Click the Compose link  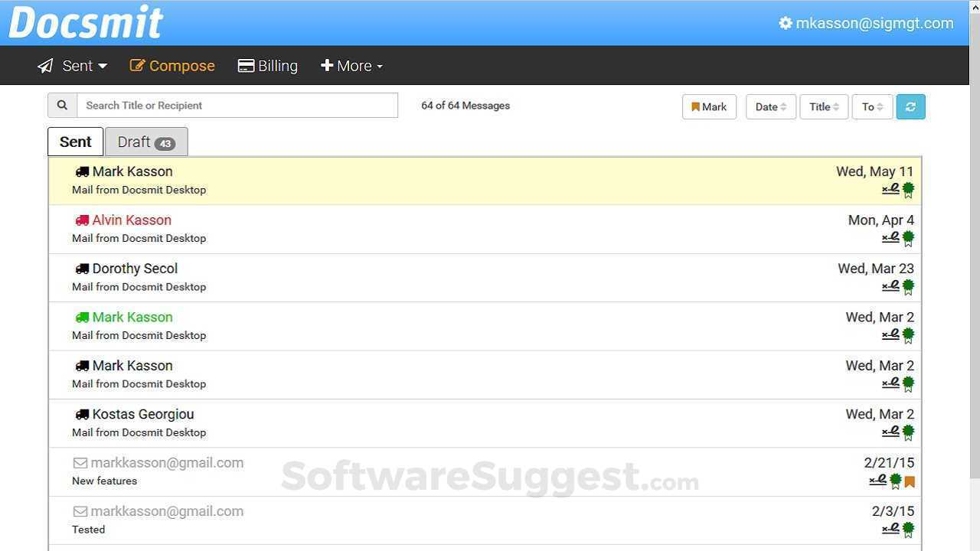pos(171,66)
